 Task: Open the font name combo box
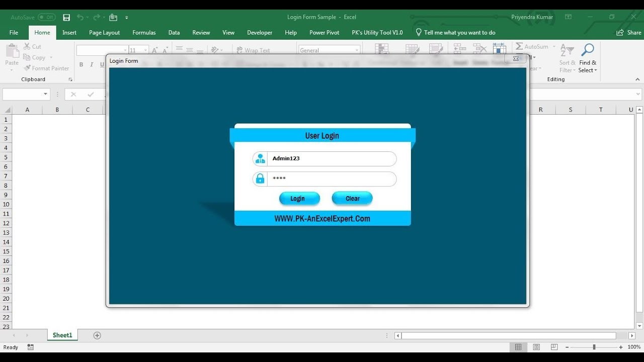[x=102, y=50]
